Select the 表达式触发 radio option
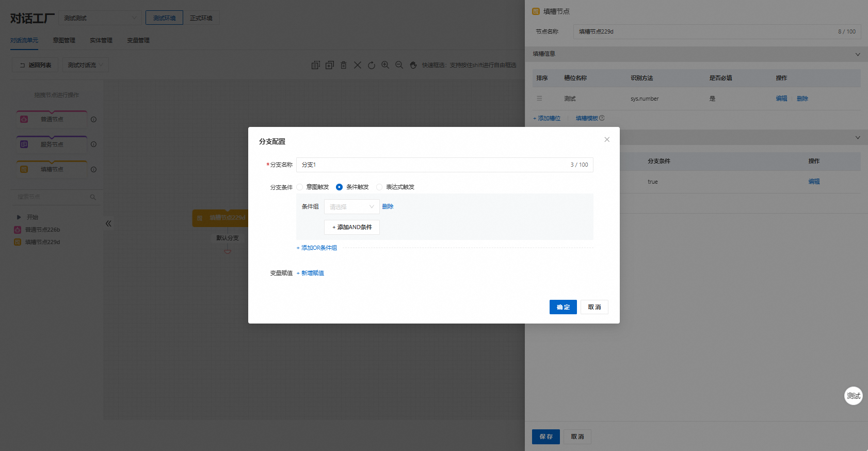868x451 pixels. point(379,187)
